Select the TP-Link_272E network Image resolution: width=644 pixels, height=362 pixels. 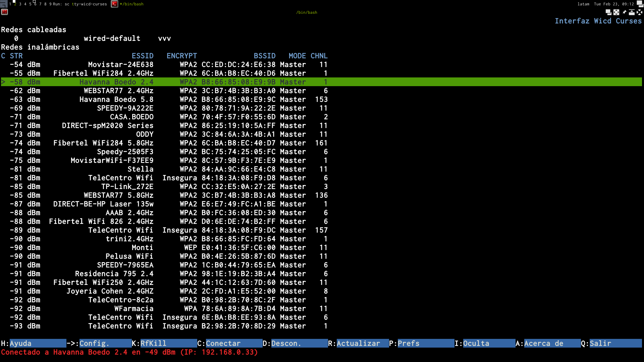[x=321, y=186]
